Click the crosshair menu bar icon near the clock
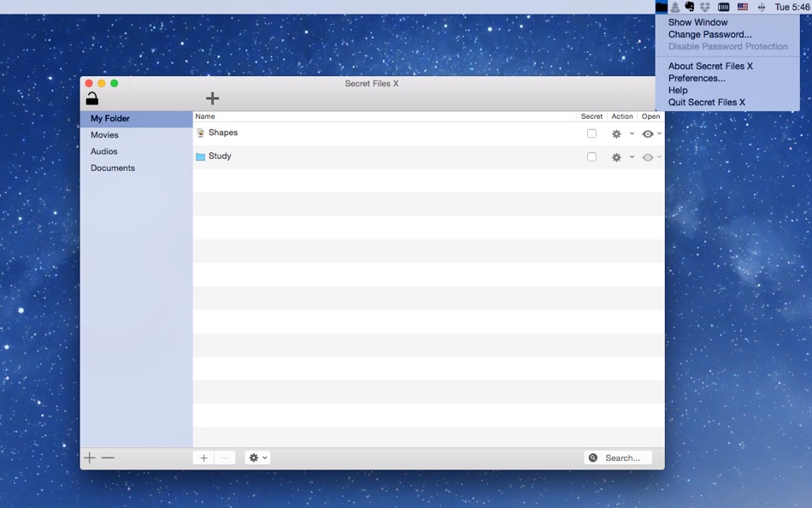 tap(762, 7)
